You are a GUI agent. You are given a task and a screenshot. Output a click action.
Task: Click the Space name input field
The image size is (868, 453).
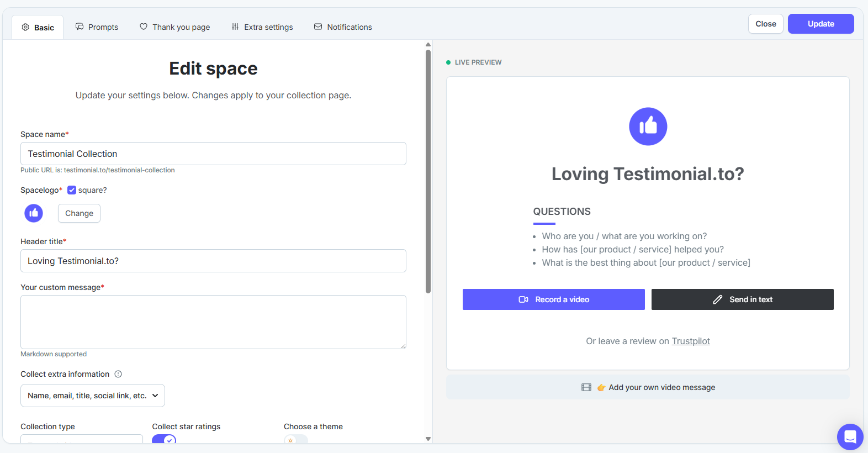coord(213,154)
